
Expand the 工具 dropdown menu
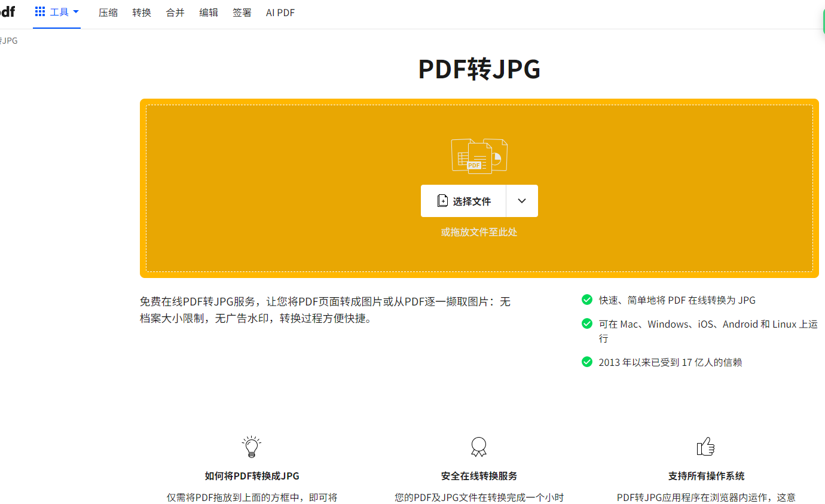coord(57,13)
